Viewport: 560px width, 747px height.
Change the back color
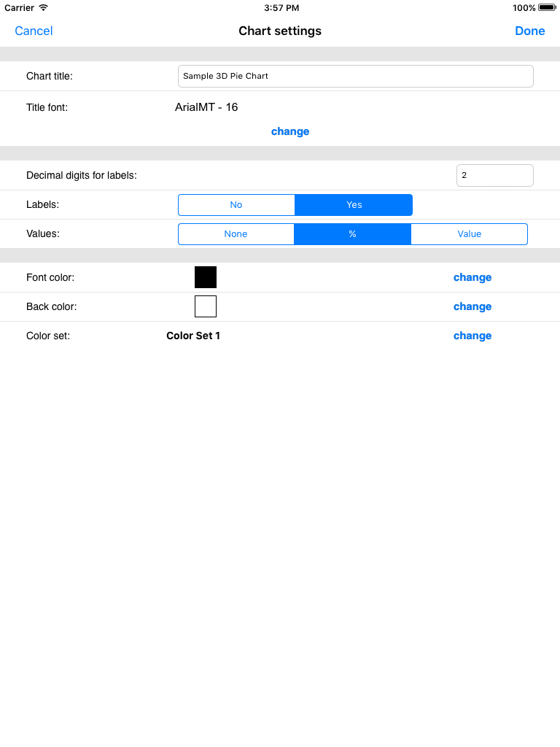click(x=472, y=306)
